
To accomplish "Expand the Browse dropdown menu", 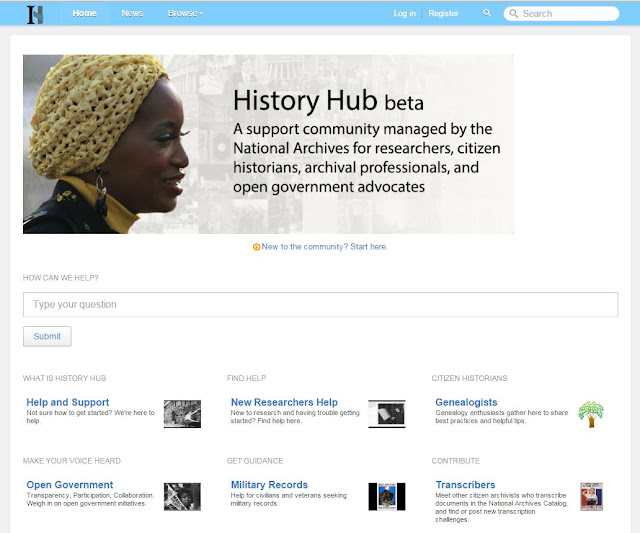I will click(x=186, y=13).
